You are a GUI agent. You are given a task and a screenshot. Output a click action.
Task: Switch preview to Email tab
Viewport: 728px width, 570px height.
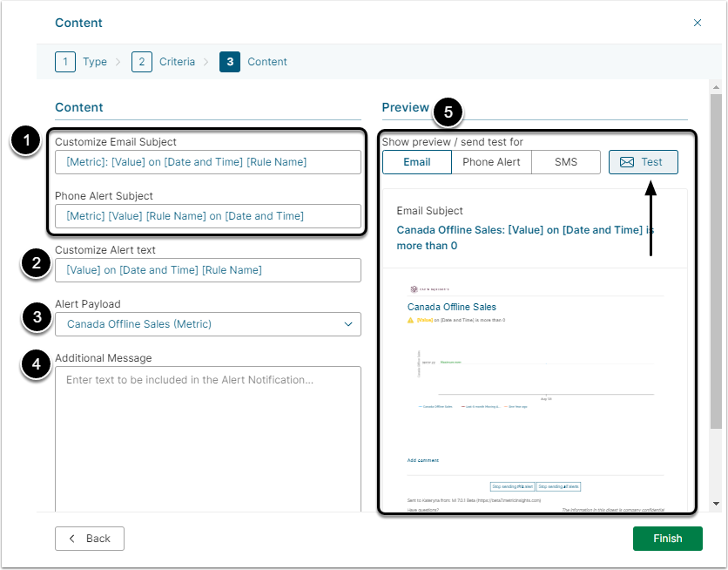pos(416,162)
